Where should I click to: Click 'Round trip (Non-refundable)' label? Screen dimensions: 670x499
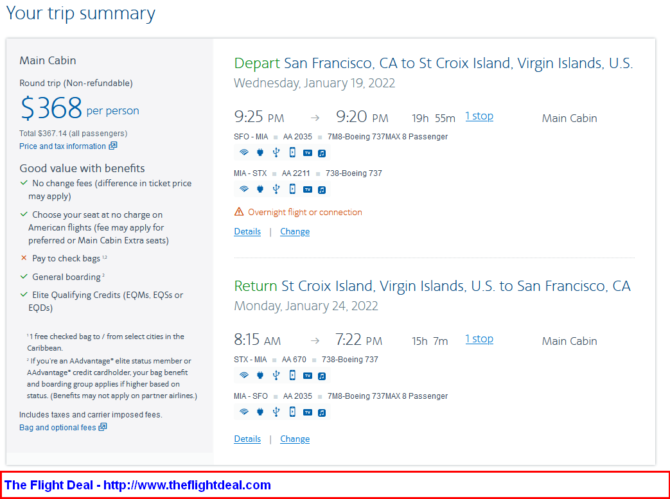[x=76, y=83]
